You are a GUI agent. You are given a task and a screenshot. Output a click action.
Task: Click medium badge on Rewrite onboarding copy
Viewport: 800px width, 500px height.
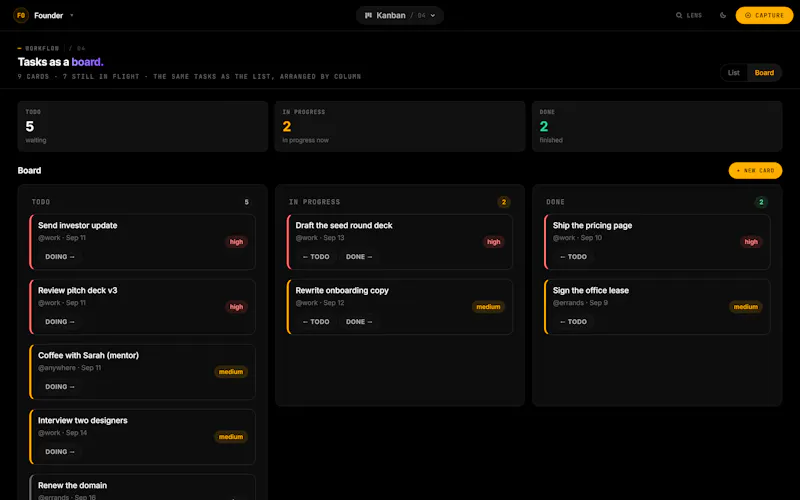[x=488, y=307]
